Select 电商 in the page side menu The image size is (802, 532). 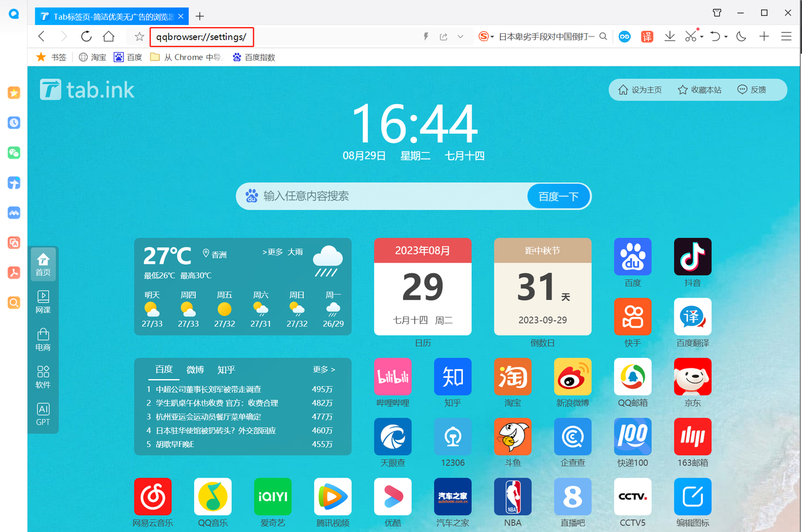pos(43,339)
